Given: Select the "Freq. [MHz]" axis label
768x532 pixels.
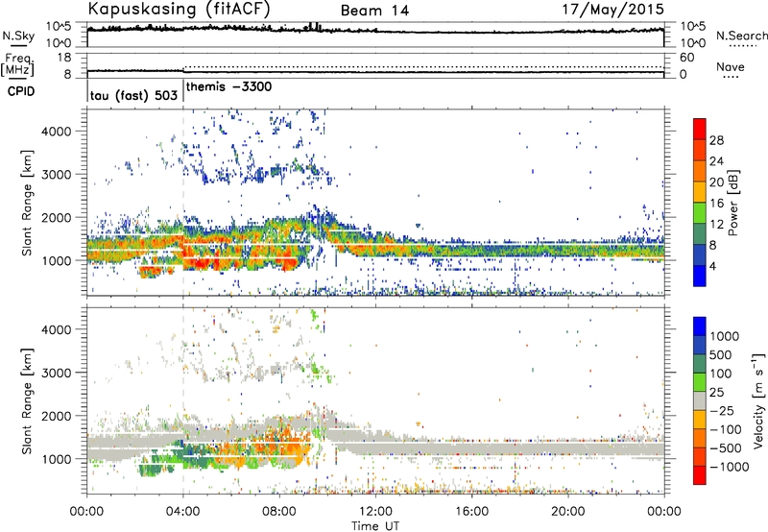Looking at the screenshot, I should click(x=17, y=65).
